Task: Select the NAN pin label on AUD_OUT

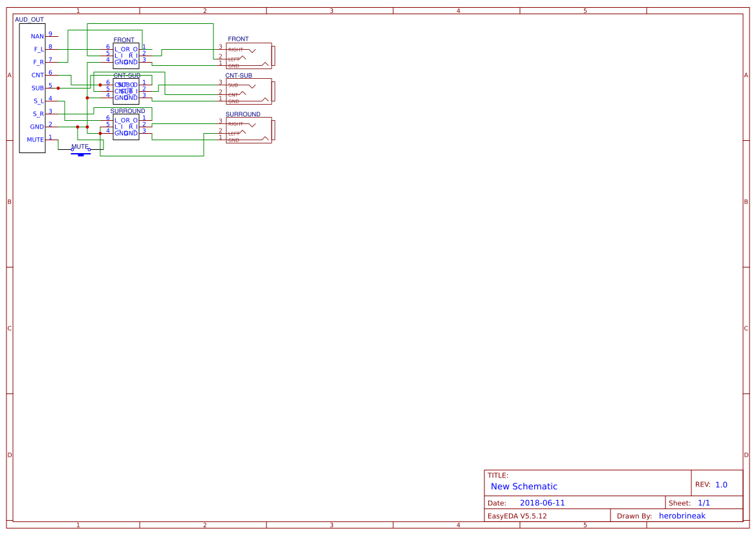Action: pos(37,37)
